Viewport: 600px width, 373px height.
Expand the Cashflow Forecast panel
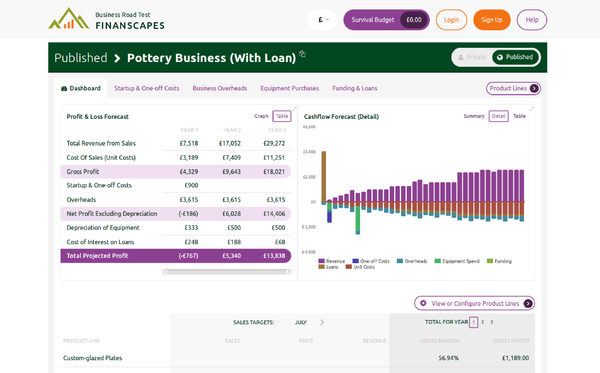(x=532, y=109)
